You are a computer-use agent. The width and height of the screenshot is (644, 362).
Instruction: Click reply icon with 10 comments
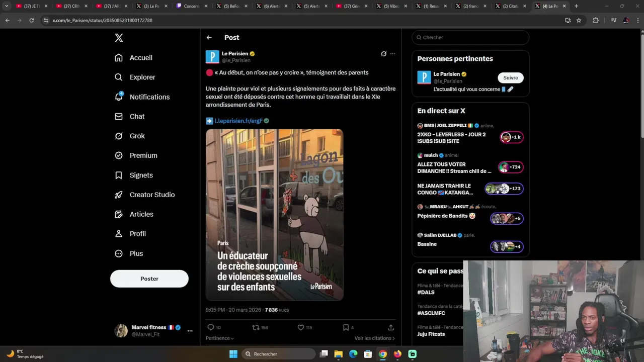[x=211, y=327]
